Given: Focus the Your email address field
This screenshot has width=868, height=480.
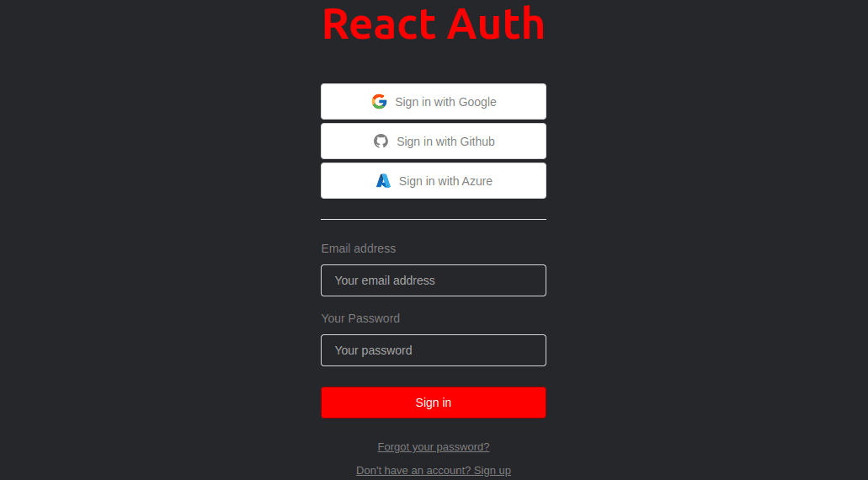Looking at the screenshot, I should (x=434, y=280).
